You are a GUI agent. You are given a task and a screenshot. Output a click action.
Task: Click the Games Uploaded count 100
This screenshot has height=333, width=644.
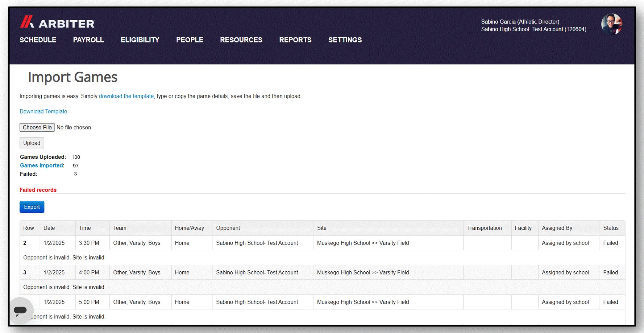coord(76,157)
